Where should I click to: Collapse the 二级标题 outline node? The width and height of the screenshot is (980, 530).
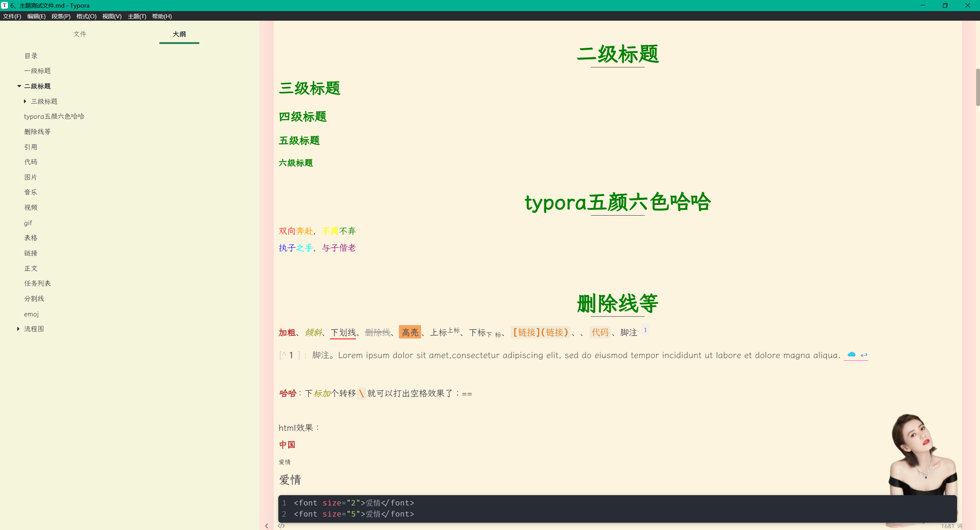tap(19, 86)
